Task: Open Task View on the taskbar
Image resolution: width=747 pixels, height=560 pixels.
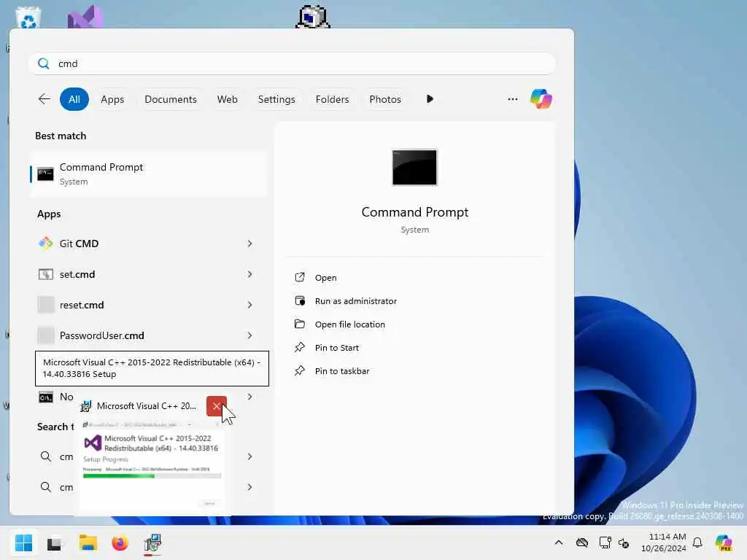Action: [54, 543]
